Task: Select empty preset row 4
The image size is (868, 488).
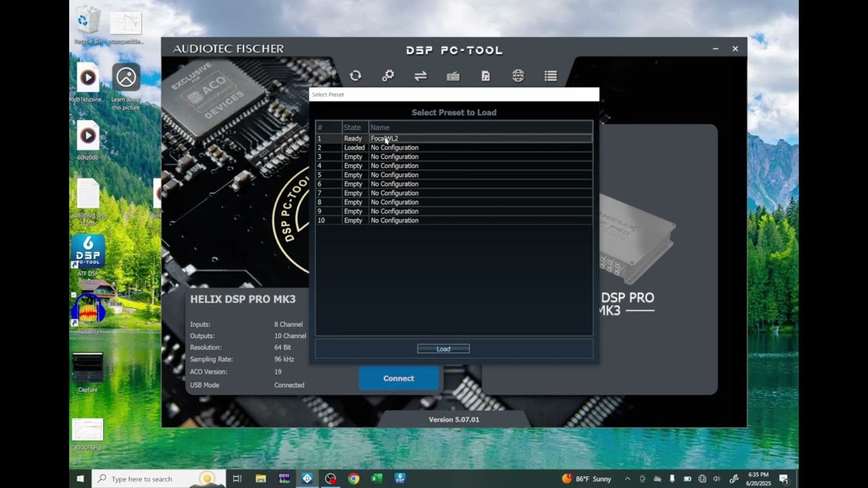Action: [454, 165]
